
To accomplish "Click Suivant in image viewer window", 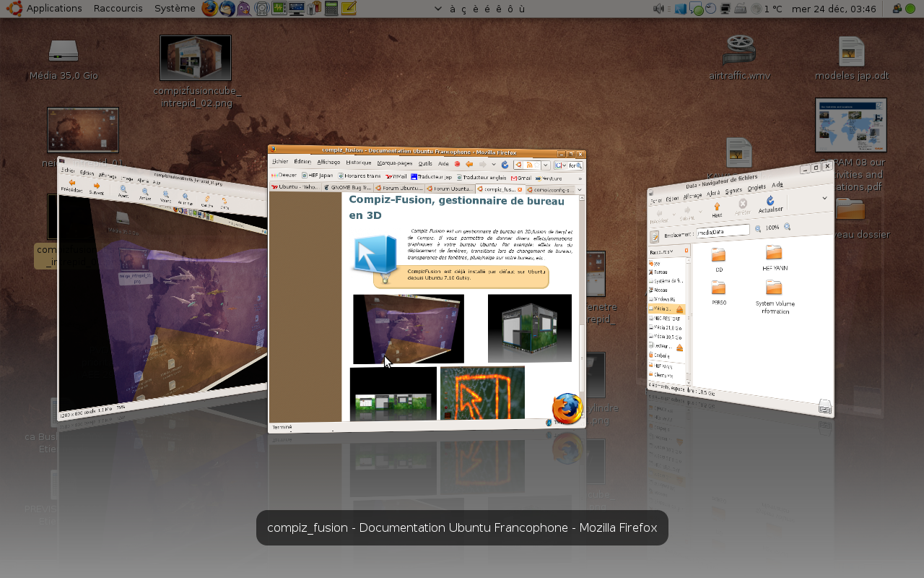I will 96,189.
